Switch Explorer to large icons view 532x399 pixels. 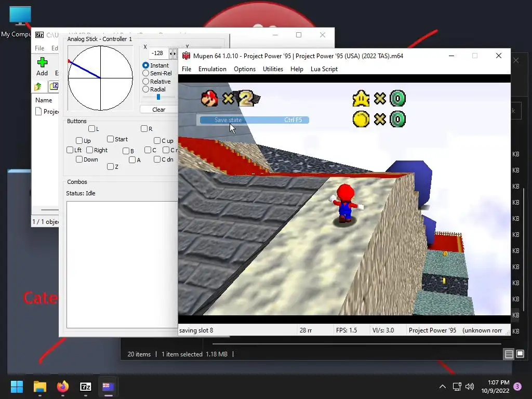coord(520,354)
